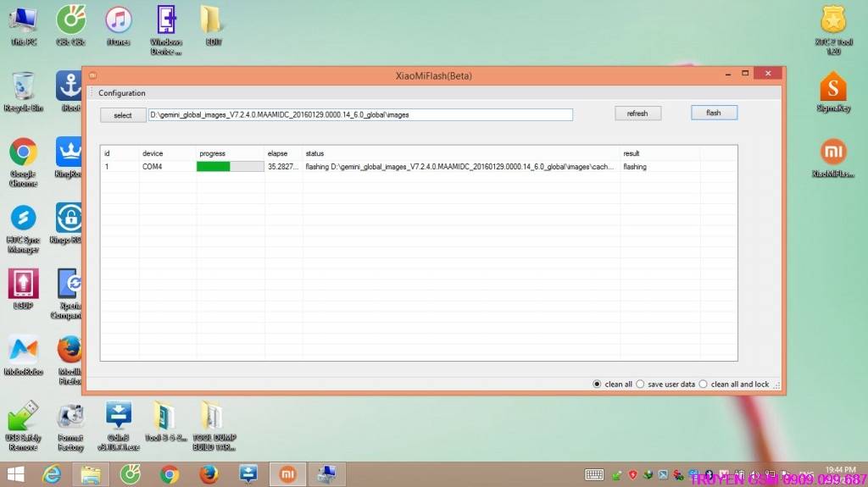Click the green flashing progress bar
Image resolution: width=868 pixels, height=487 pixels.
pos(231,167)
